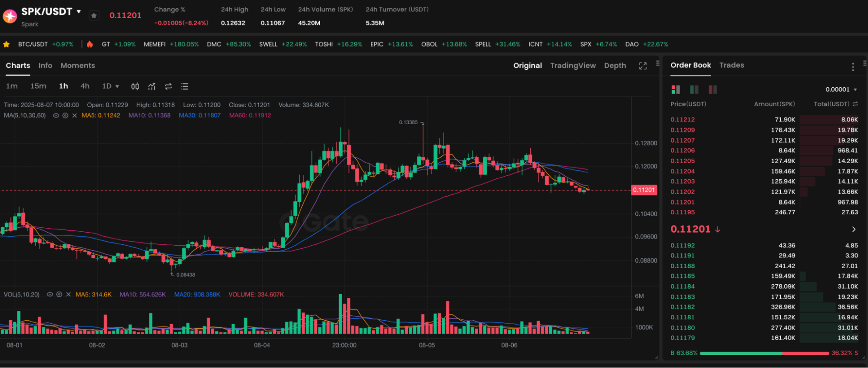Viewport: 868px width, 368px height.
Task: Click the hot flame icon in ticker
Action: [90, 44]
